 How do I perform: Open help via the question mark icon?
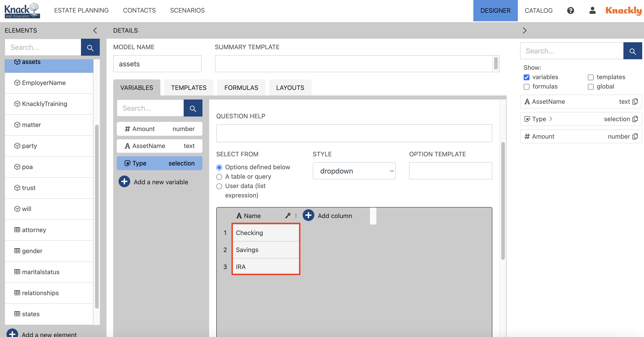[570, 11]
